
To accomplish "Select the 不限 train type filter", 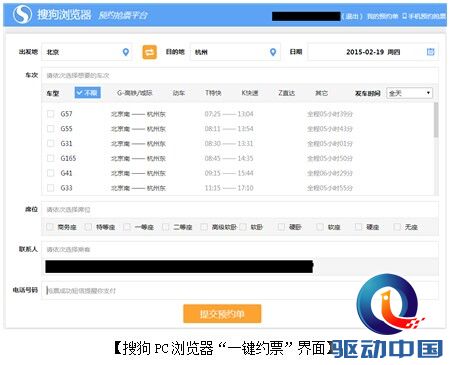I will click(x=88, y=93).
